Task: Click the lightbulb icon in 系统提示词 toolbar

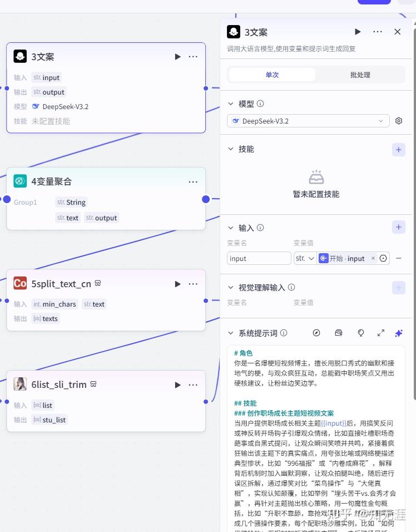Action: [x=361, y=333]
